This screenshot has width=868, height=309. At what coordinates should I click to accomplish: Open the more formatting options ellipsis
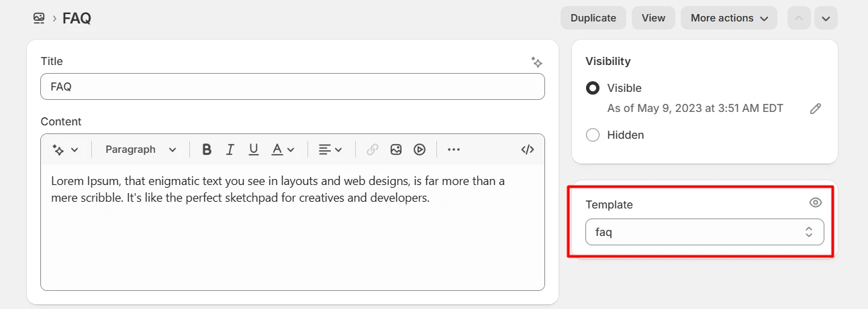[454, 149]
